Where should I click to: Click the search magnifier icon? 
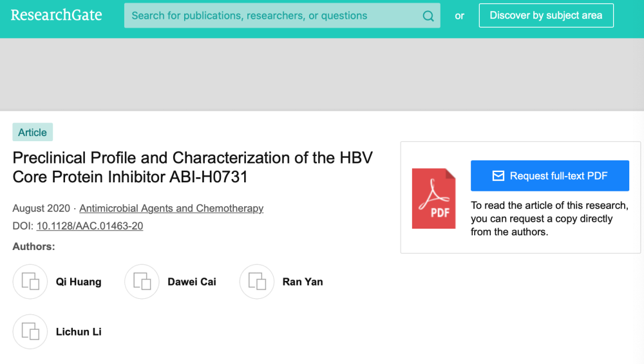coord(428,16)
